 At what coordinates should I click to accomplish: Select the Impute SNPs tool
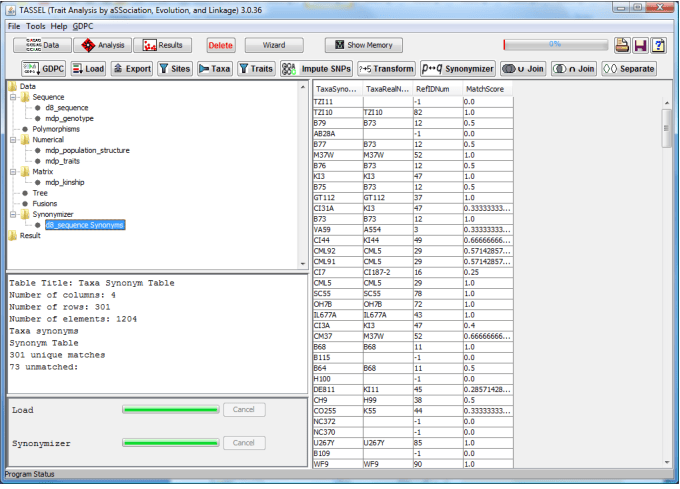pos(316,68)
